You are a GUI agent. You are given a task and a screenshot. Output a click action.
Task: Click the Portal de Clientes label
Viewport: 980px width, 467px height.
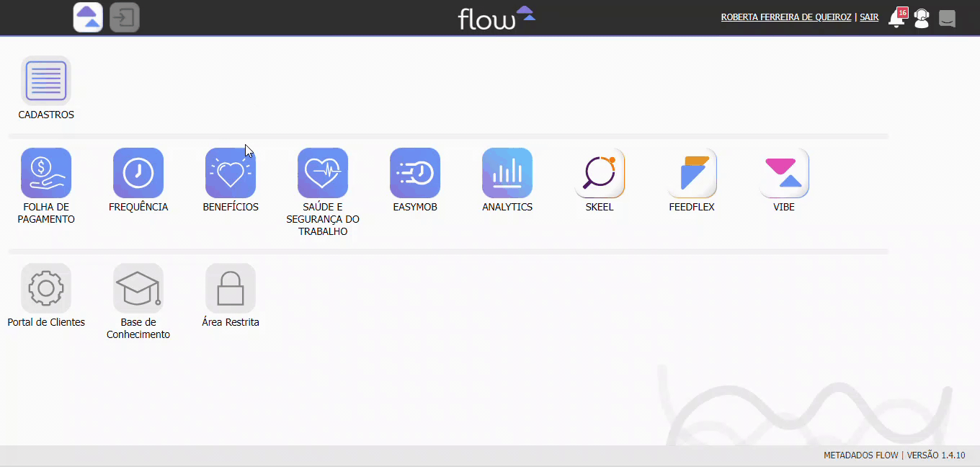pos(46,322)
